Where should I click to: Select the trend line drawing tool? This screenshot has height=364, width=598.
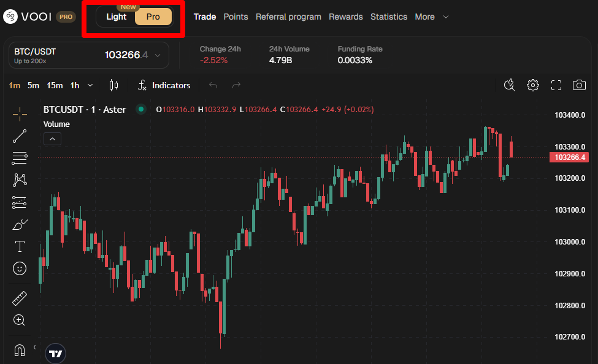20,136
